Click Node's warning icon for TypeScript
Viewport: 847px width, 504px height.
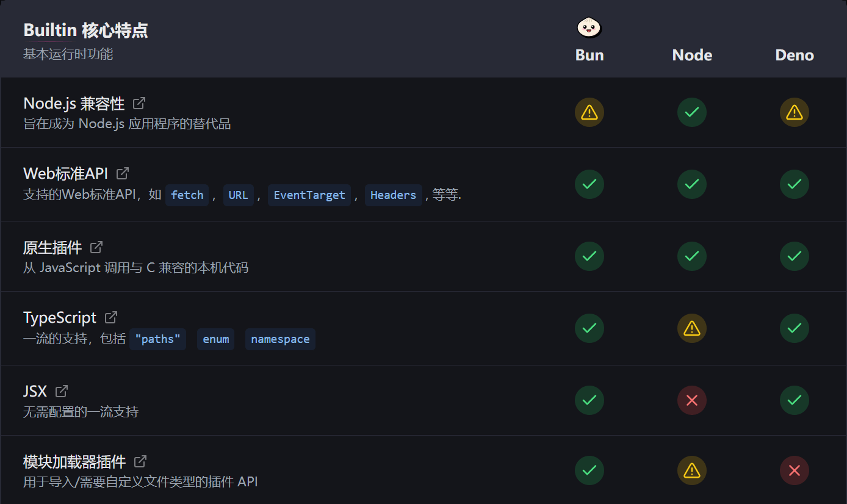coord(691,328)
